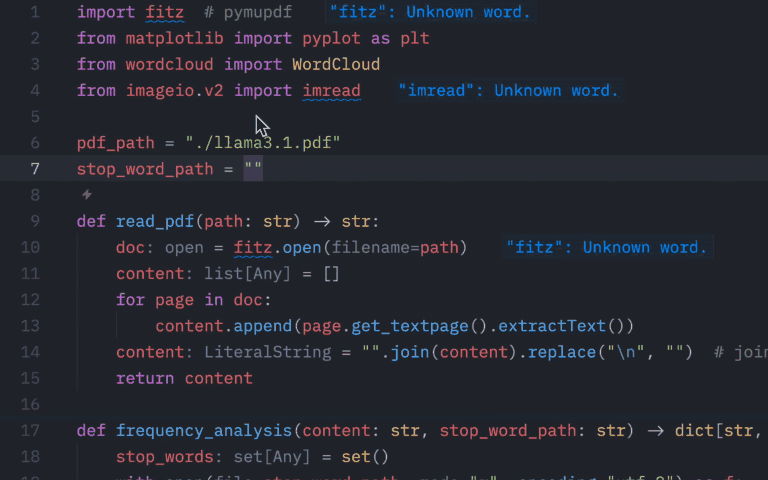
Task: Click the WordCloud class name on line 3
Action: (x=336, y=65)
